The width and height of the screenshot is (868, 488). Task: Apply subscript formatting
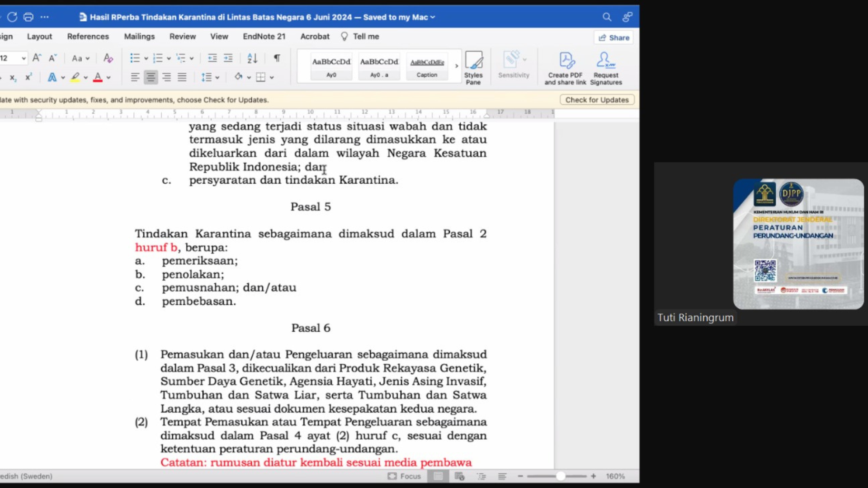click(13, 77)
